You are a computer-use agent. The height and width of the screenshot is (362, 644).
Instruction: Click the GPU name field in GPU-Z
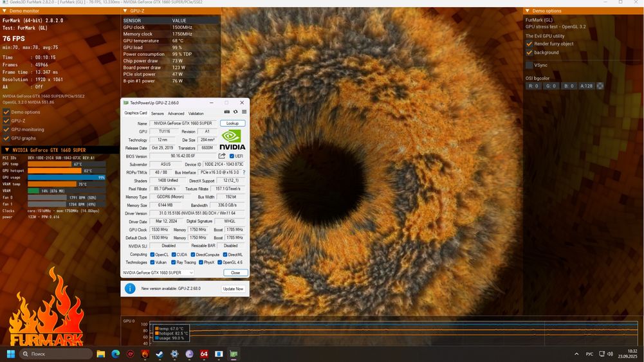coord(183,123)
